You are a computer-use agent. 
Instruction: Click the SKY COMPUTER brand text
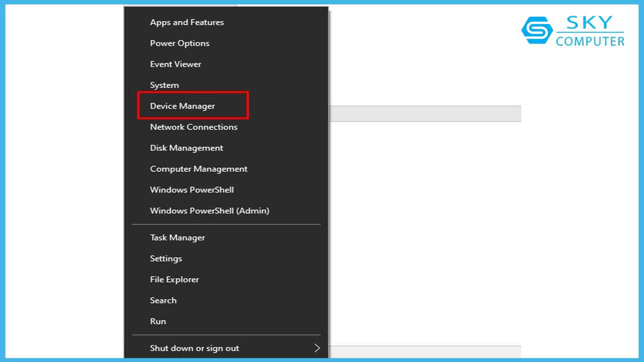click(x=590, y=31)
